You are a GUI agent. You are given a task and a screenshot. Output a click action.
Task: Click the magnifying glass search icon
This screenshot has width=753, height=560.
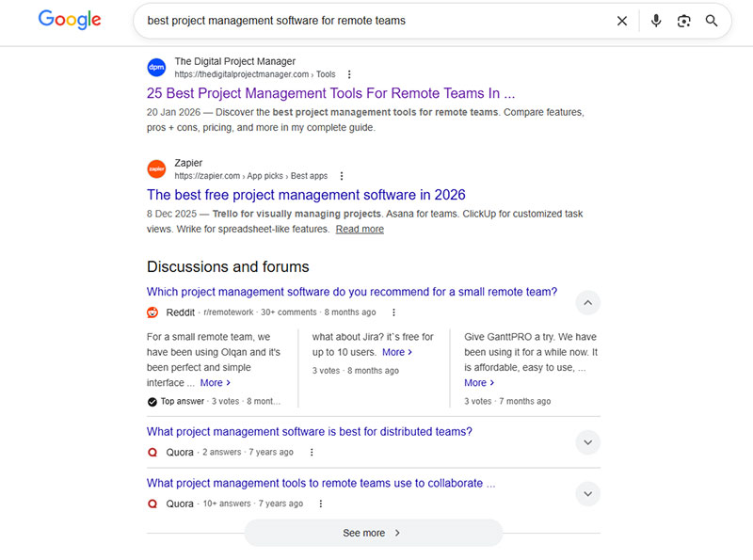[x=713, y=21]
